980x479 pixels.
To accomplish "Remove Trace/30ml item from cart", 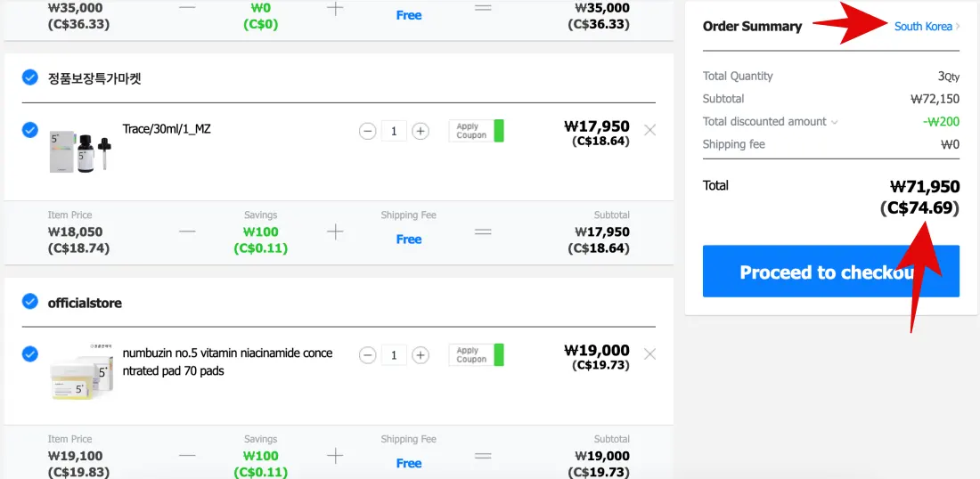I will (649, 130).
